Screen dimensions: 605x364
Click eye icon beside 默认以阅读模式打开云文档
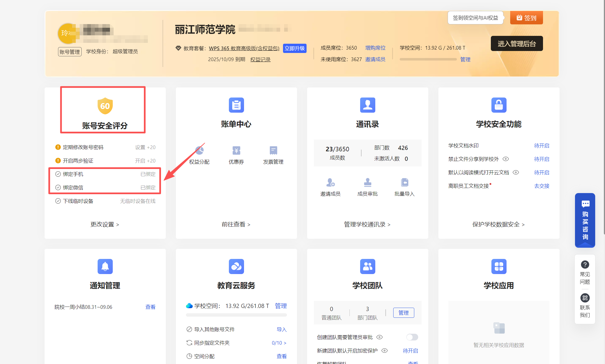coord(516,172)
